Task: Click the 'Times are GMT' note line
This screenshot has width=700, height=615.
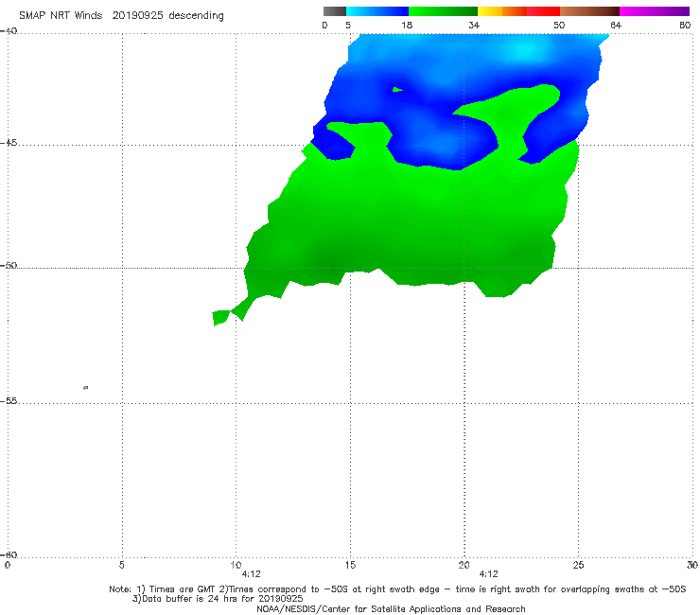Action: [x=397, y=589]
